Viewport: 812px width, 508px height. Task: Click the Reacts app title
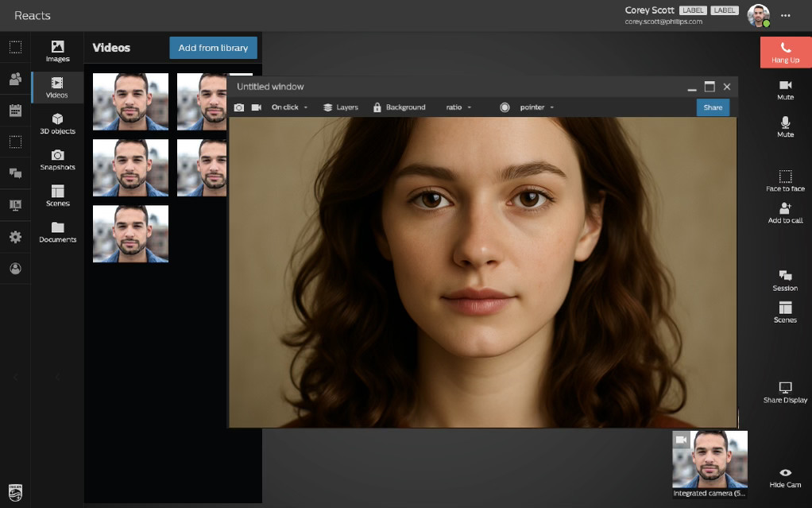click(33, 16)
